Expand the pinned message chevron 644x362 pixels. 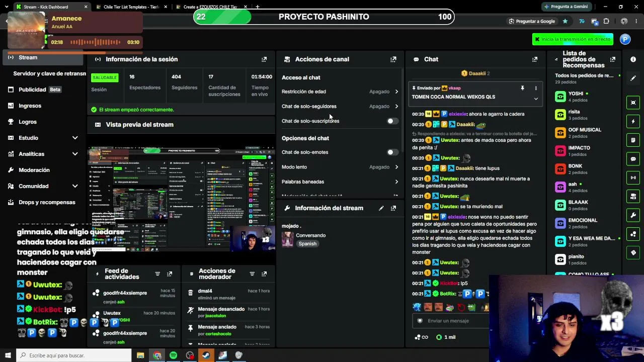(536, 99)
